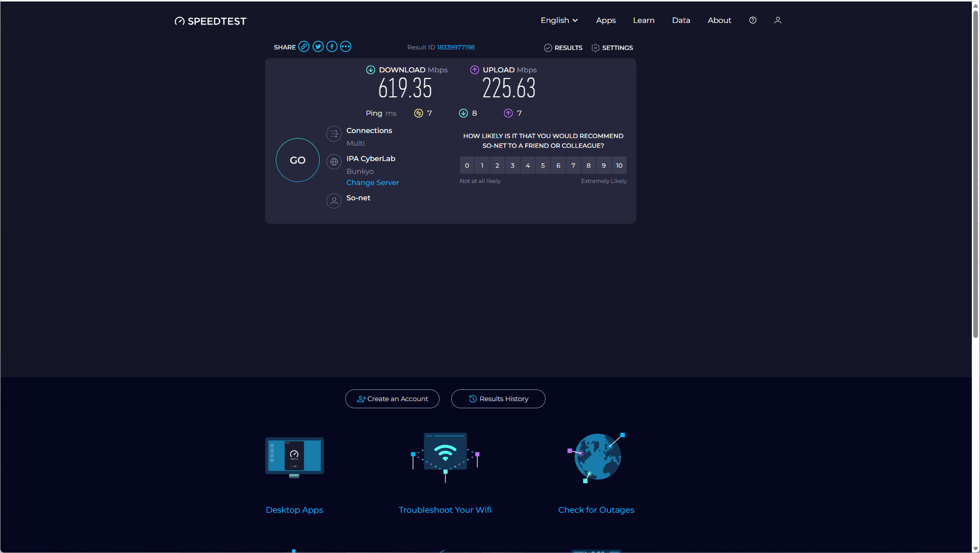Open SETTINGS gear option
The image size is (980, 553).
click(x=612, y=48)
